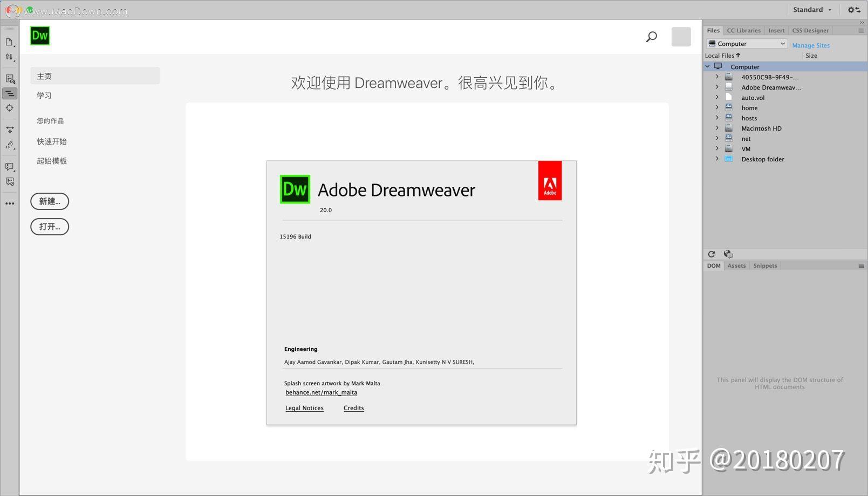Click the comments bubble icon in sidebar

(x=9, y=167)
